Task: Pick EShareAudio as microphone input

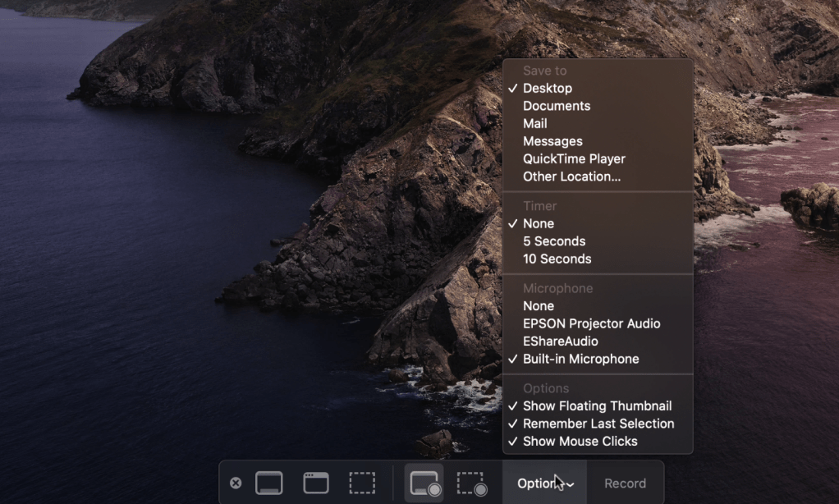Action: coord(560,341)
